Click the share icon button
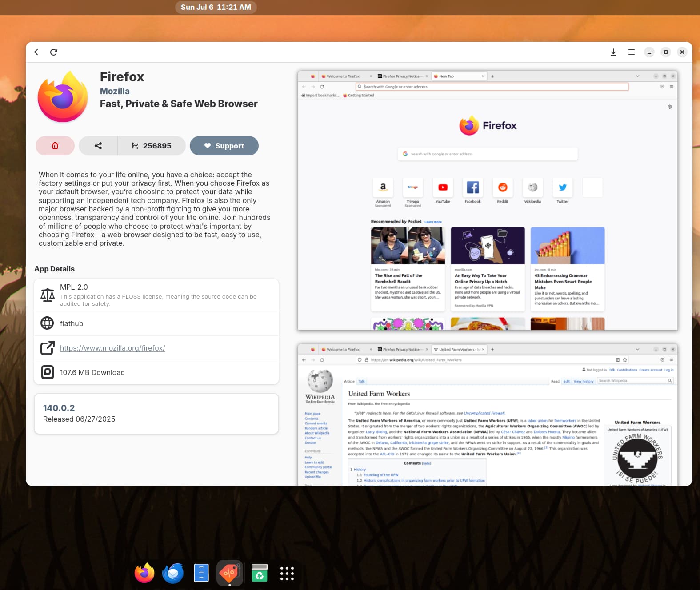This screenshot has width=700, height=590. pyautogui.click(x=98, y=146)
